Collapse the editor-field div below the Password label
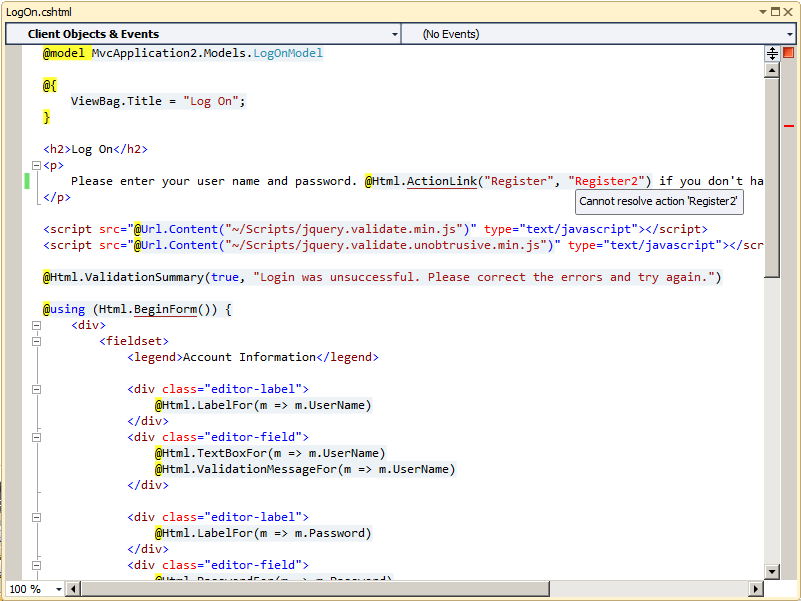Image resolution: width=801 pixels, height=601 pixels. 36,565
